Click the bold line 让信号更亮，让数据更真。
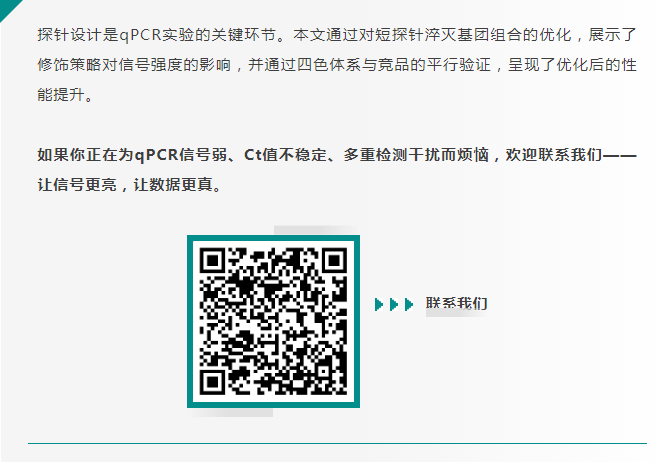Screen dimensions: 660x462 [130, 185]
